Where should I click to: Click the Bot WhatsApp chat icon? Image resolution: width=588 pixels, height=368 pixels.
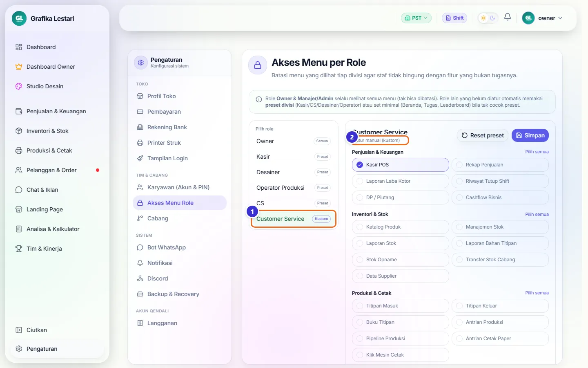tap(140, 247)
